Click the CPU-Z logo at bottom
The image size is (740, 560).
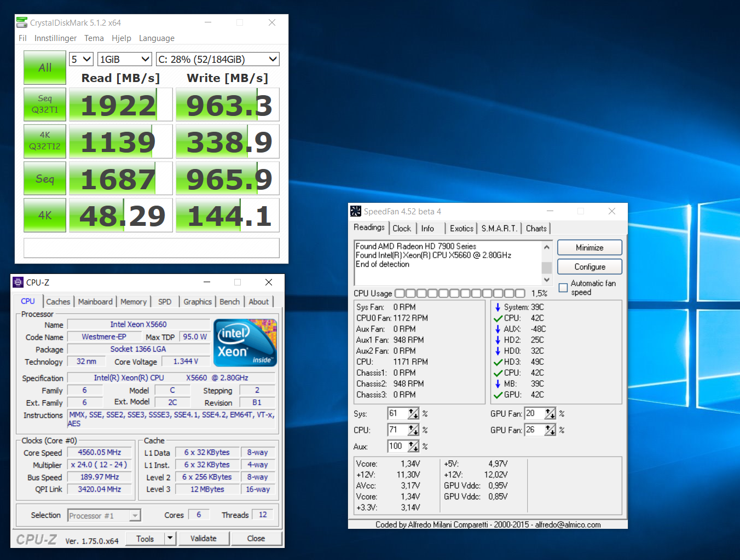(x=36, y=540)
